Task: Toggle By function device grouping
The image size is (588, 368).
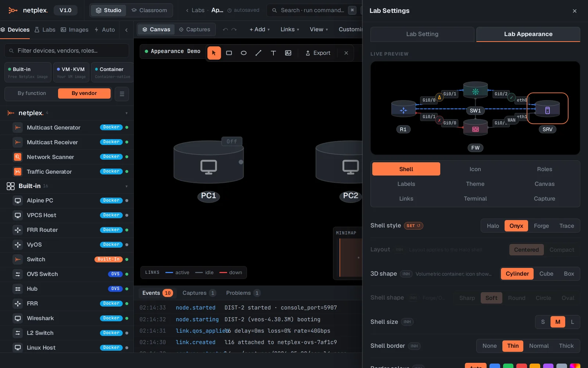Action: (32, 93)
